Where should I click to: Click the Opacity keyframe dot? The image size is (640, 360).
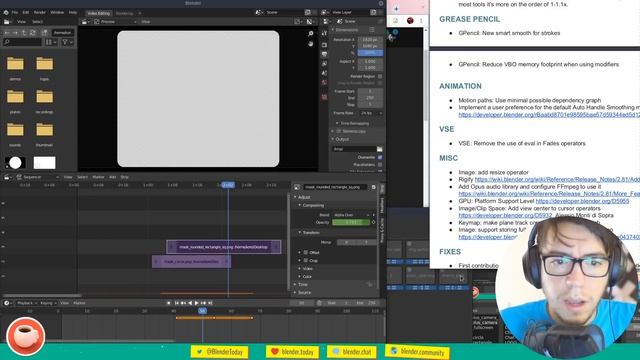click(x=373, y=222)
